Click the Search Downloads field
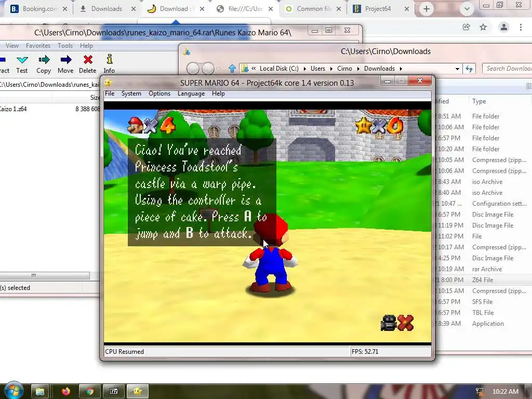 (508, 69)
